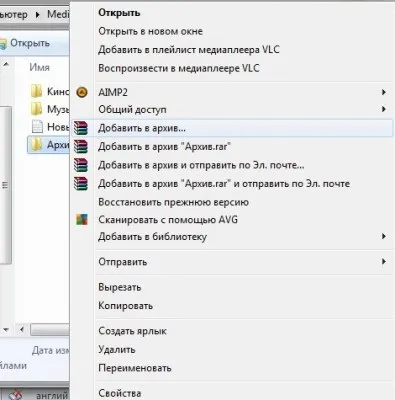
Task: Click the horizontal scrollbar left arrow
Action: [x=22, y=330]
